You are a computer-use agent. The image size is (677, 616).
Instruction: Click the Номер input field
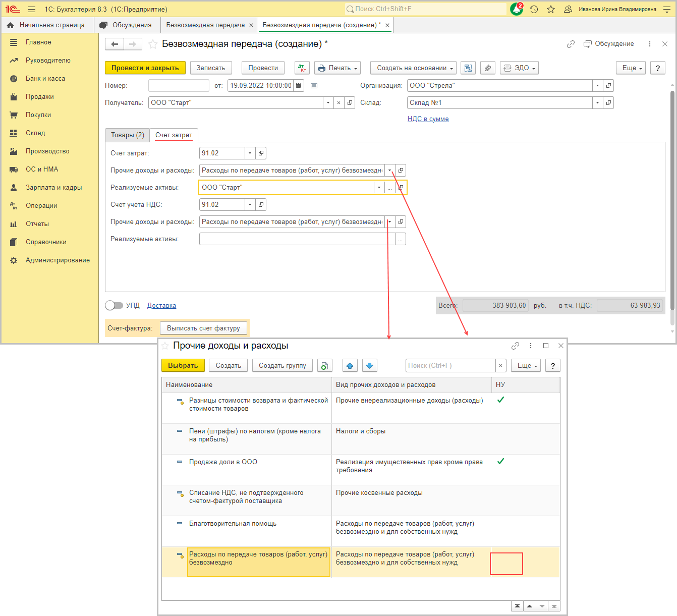pyautogui.click(x=179, y=86)
